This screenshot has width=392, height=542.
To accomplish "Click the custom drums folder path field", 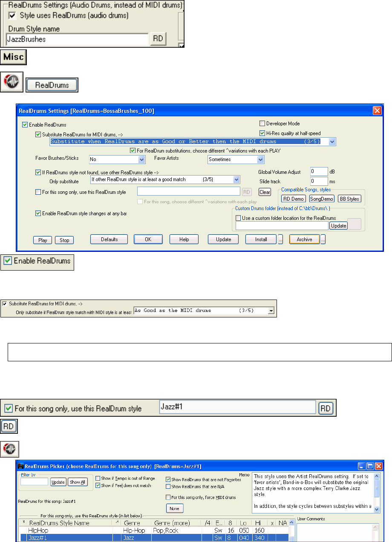I will tap(282, 226).
